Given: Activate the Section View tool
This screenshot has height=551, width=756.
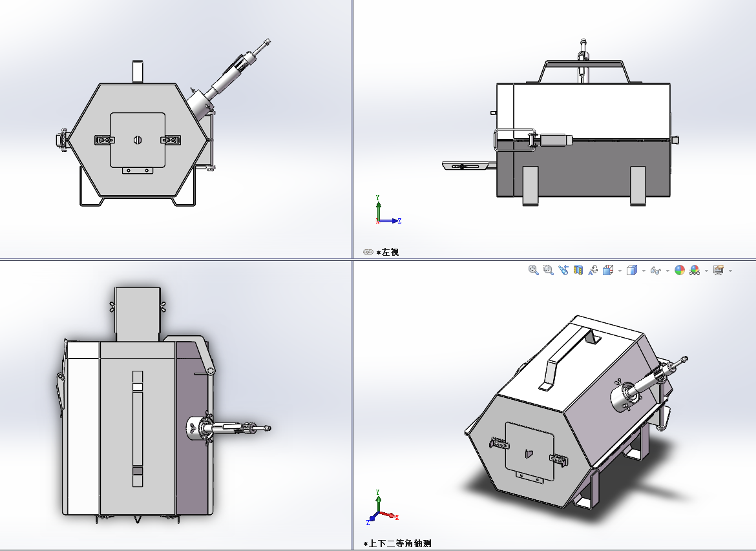Looking at the screenshot, I should tap(578, 270).
